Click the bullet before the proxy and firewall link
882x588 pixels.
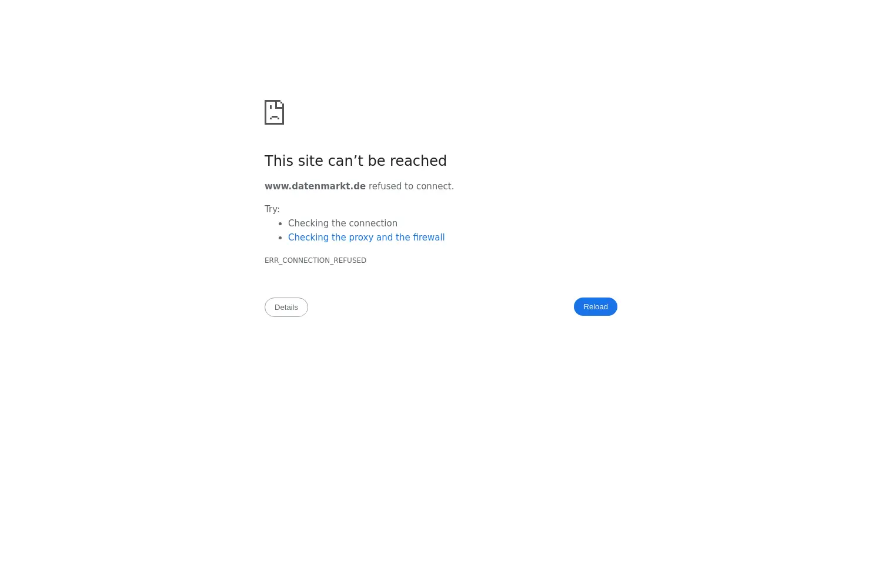[x=281, y=238]
